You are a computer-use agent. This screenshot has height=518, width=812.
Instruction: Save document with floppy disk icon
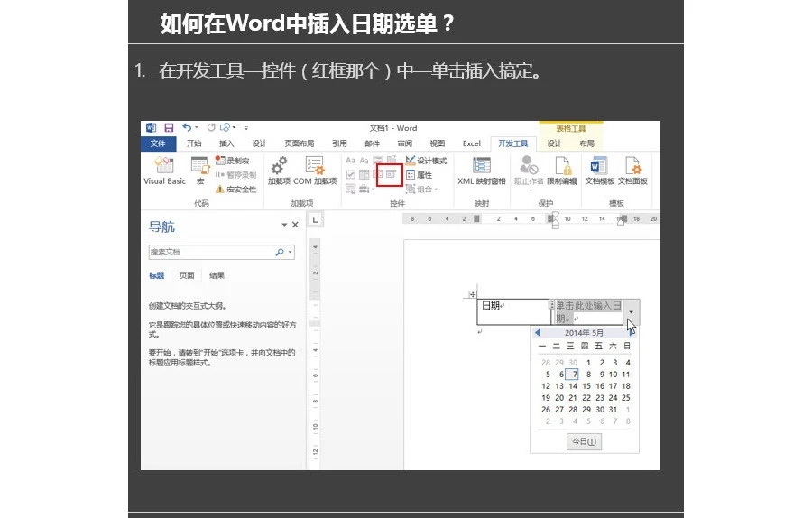click(x=169, y=127)
